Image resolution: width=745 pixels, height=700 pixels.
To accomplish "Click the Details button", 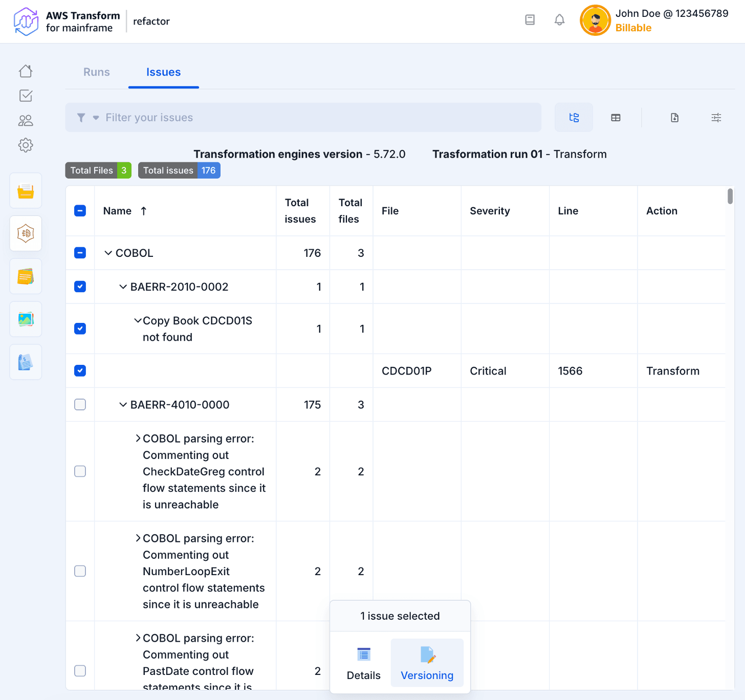I will [x=363, y=663].
